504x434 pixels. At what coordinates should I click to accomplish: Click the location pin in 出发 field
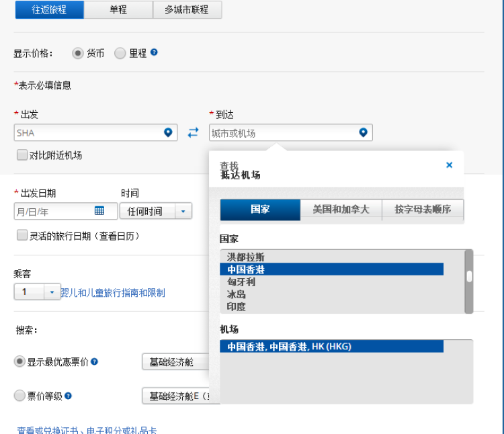[168, 133]
